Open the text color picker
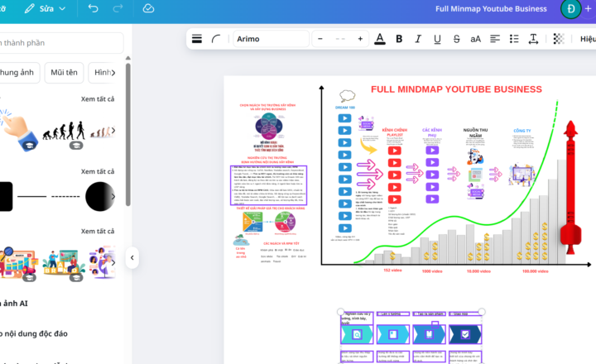Image resolution: width=596 pixels, height=364 pixels. click(x=379, y=39)
